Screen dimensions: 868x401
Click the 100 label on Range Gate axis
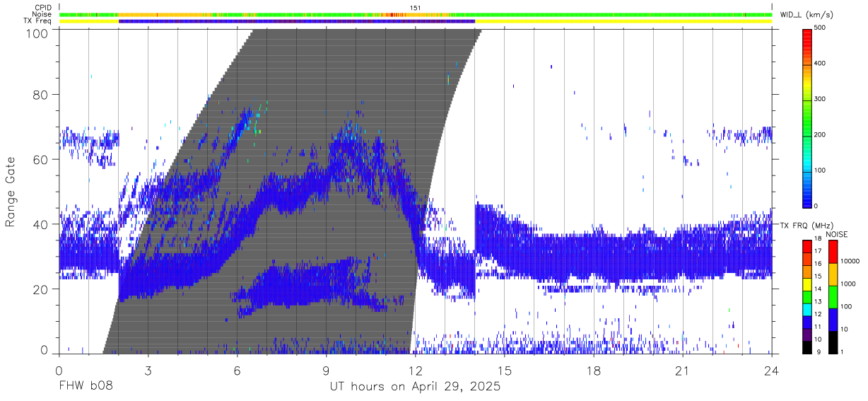[37, 34]
